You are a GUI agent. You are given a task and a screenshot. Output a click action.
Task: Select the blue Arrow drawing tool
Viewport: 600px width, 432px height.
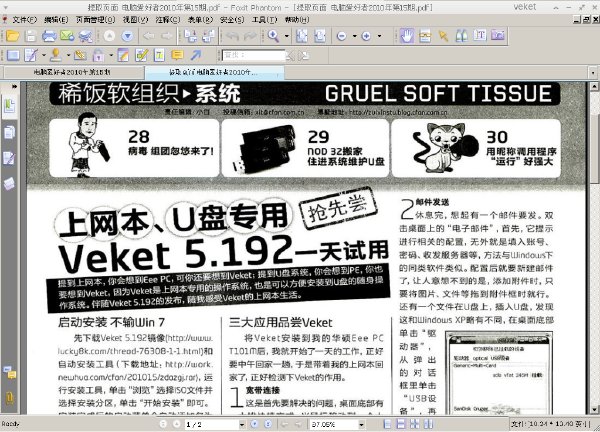pos(196,55)
